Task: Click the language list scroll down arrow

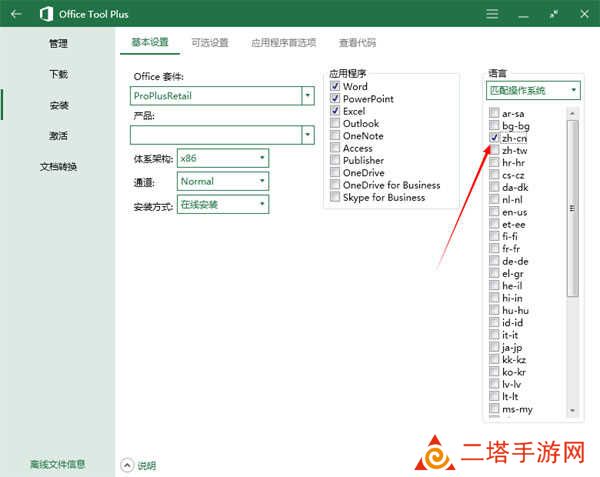Action: pos(572,410)
